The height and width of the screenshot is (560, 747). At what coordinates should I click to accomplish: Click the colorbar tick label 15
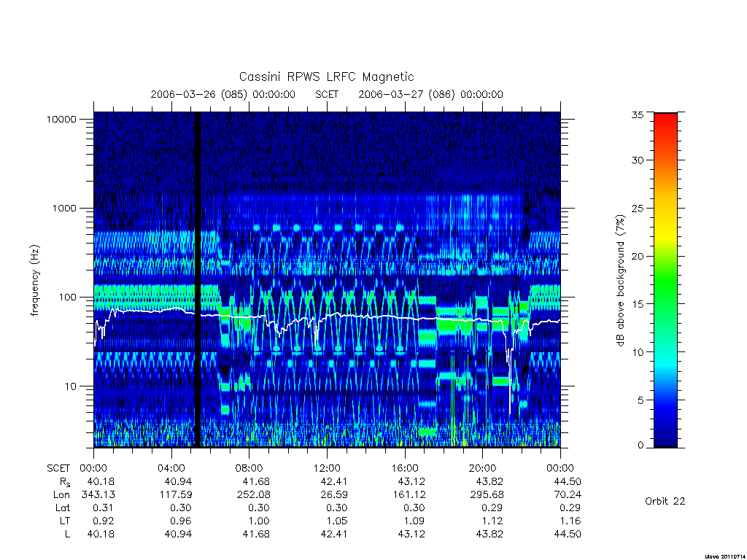(x=638, y=304)
